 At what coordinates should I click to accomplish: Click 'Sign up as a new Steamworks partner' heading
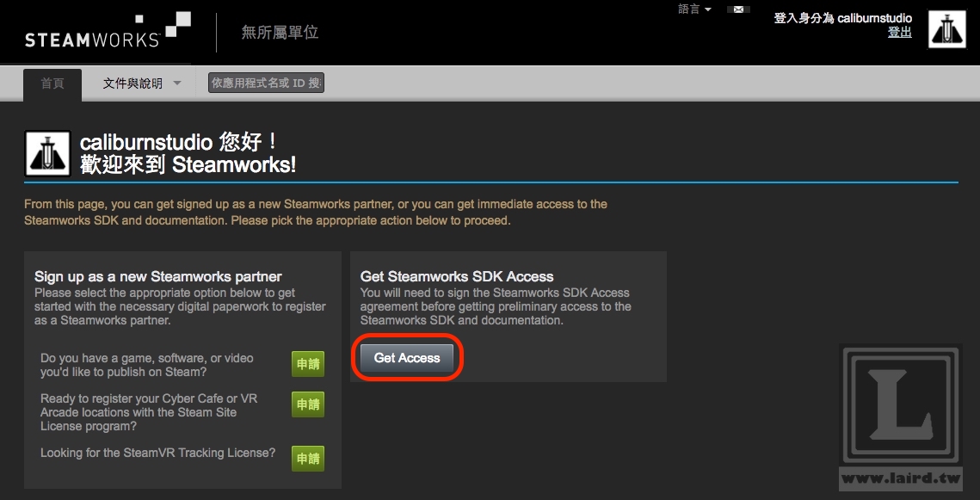tap(158, 276)
